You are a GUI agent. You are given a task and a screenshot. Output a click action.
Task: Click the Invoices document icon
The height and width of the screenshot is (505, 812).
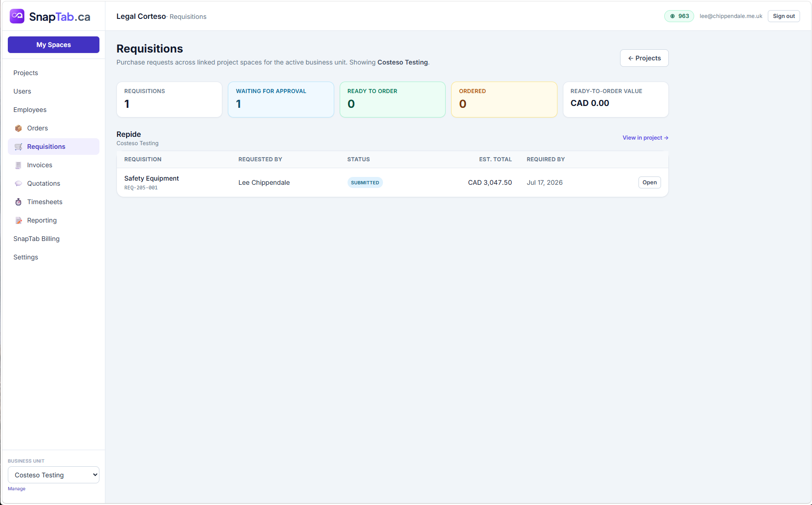click(18, 165)
